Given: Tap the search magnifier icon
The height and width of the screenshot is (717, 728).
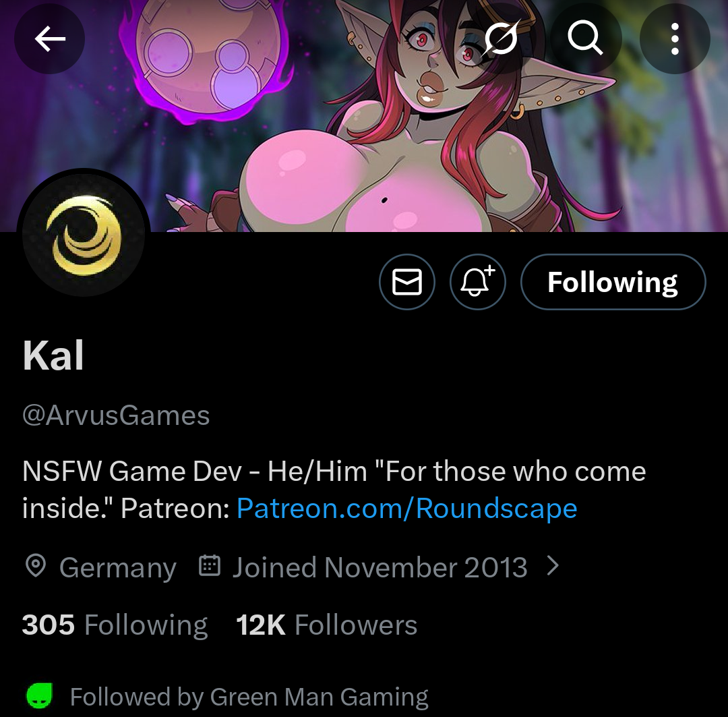Looking at the screenshot, I should 586,38.
